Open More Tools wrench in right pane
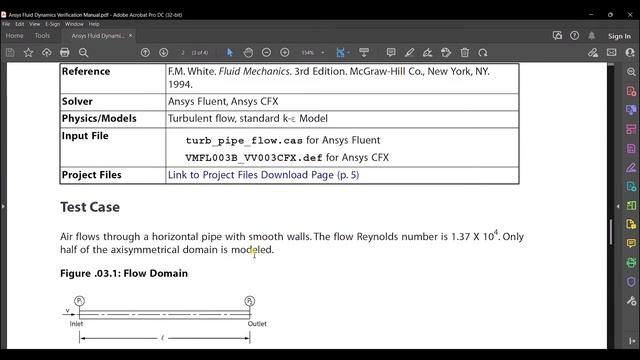 [x=631, y=301]
